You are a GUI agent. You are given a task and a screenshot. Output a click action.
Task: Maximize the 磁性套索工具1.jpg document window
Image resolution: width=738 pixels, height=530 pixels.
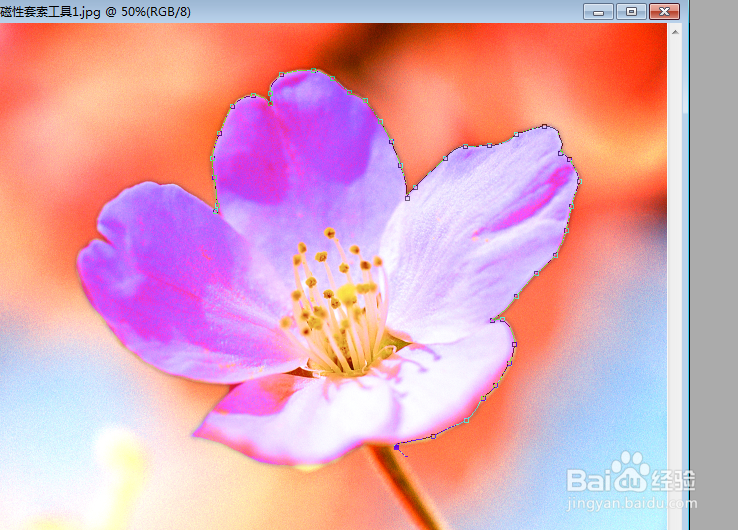pyautogui.click(x=631, y=11)
